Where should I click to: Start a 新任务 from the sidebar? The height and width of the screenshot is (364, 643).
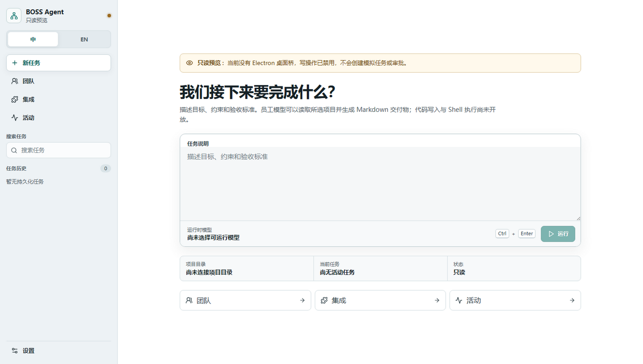[x=58, y=63]
